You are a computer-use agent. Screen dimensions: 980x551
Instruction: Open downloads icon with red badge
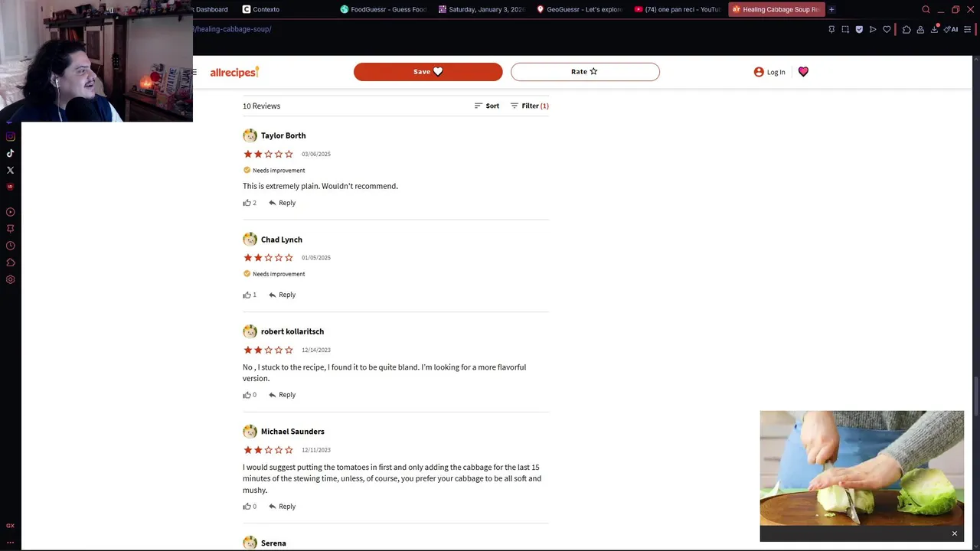coord(935,29)
